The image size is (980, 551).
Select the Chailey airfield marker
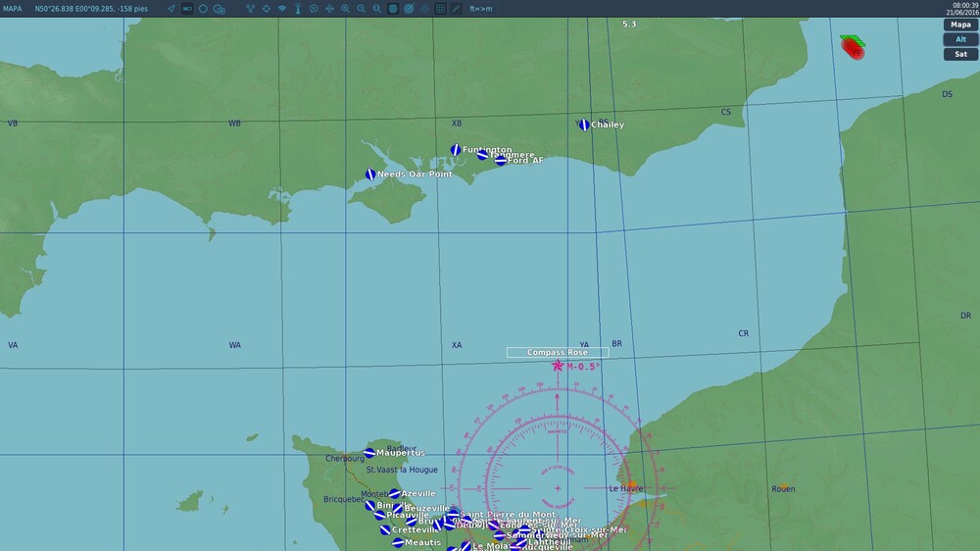[x=584, y=125]
